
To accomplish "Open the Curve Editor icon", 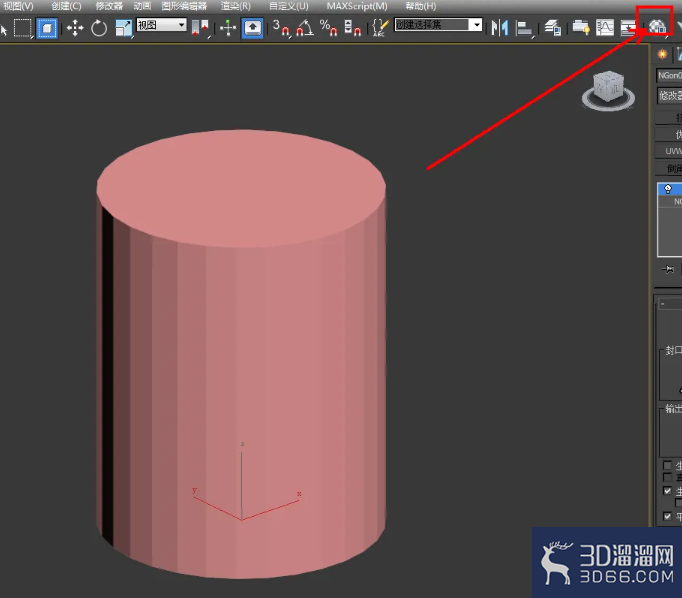I will point(605,28).
